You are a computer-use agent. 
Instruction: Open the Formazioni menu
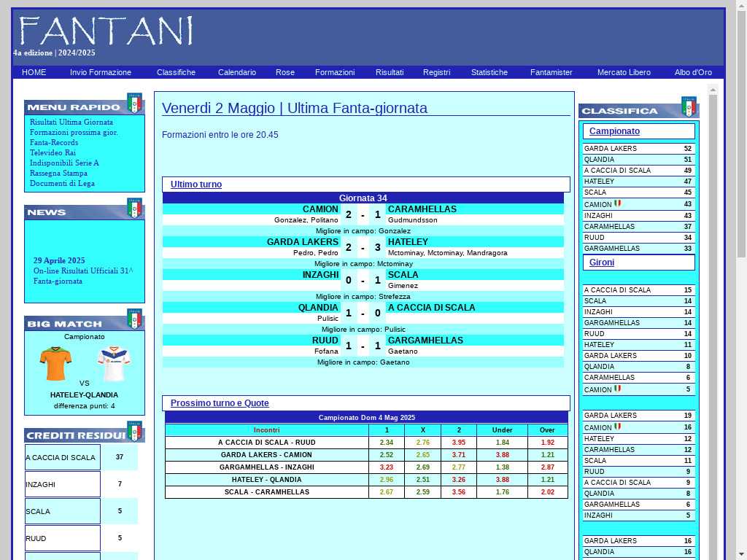(x=335, y=72)
